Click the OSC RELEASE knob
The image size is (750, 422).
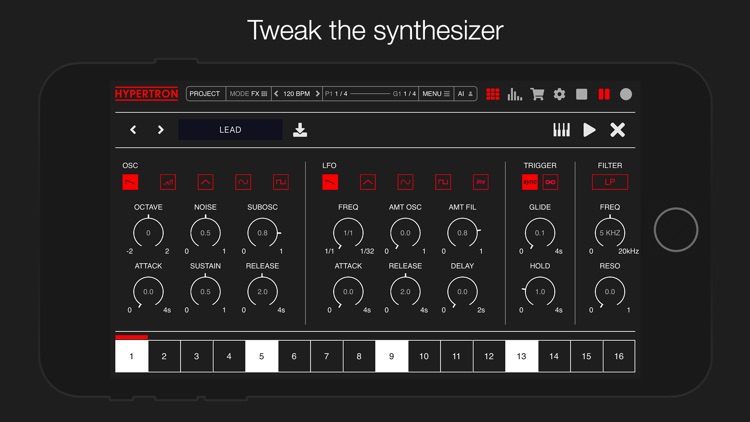point(263,291)
